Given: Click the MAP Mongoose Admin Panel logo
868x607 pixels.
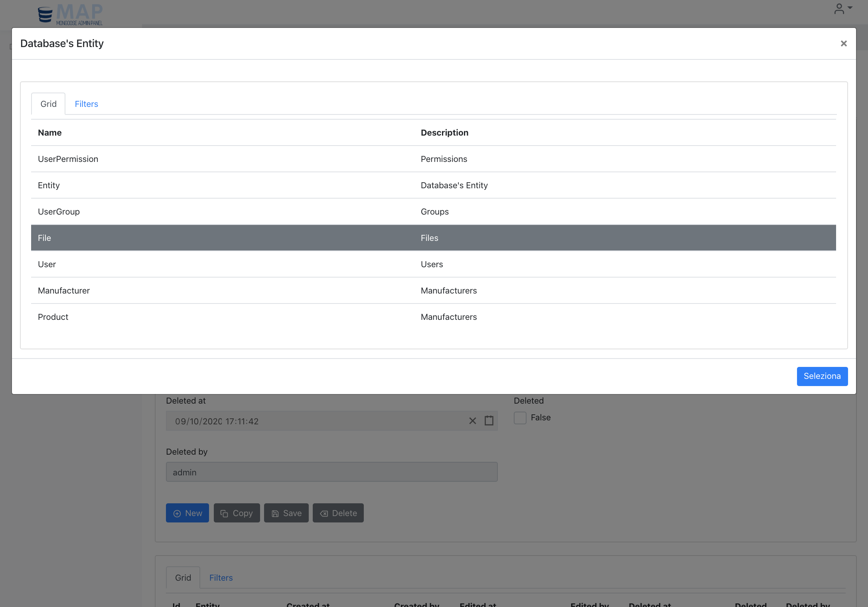Looking at the screenshot, I should 71,15.
